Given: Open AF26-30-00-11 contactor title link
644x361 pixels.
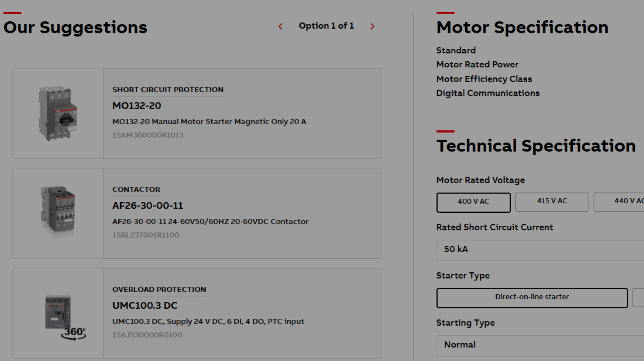Looking at the screenshot, I should coord(147,206).
